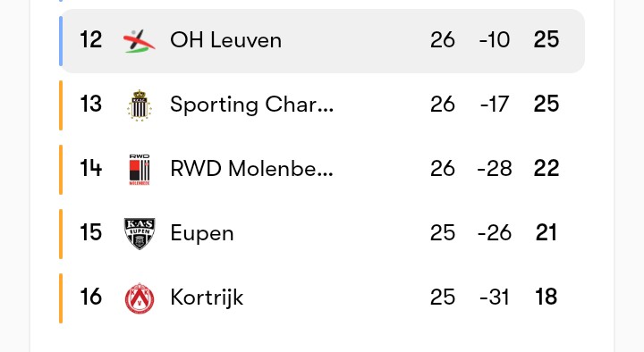
Task: Select the Kortrijk team name
Action: pyautogui.click(x=207, y=298)
